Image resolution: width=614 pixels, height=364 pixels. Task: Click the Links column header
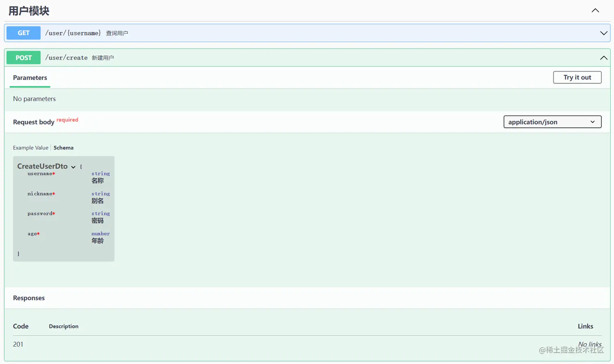point(585,326)
